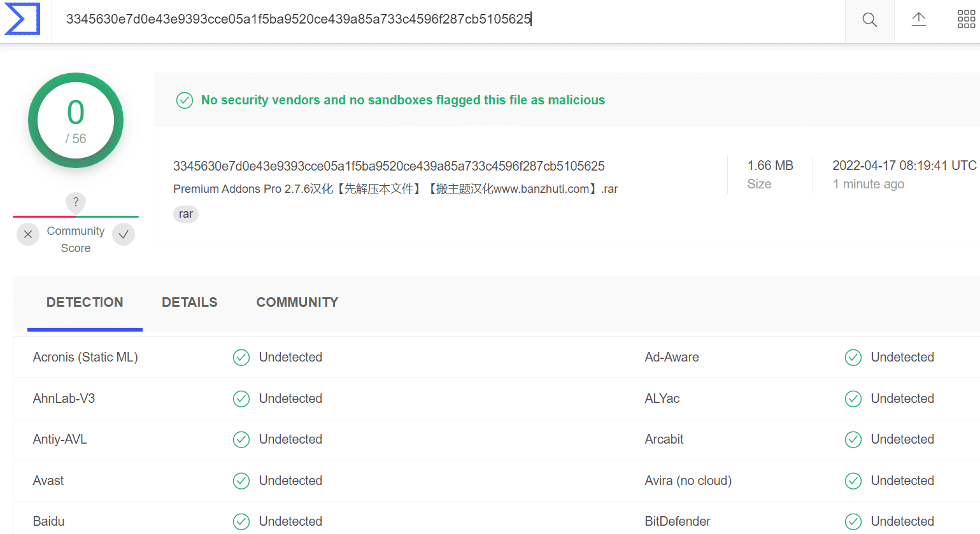
Task: Click the Arcabit vendor name
Action: pyautogui.click(x=664, y=439)
